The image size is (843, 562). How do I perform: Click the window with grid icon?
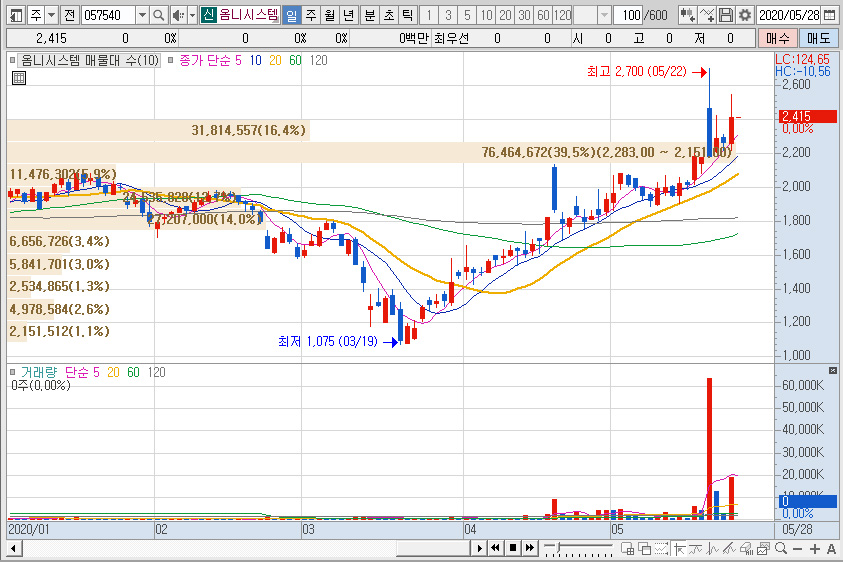[x=627, y=549]
